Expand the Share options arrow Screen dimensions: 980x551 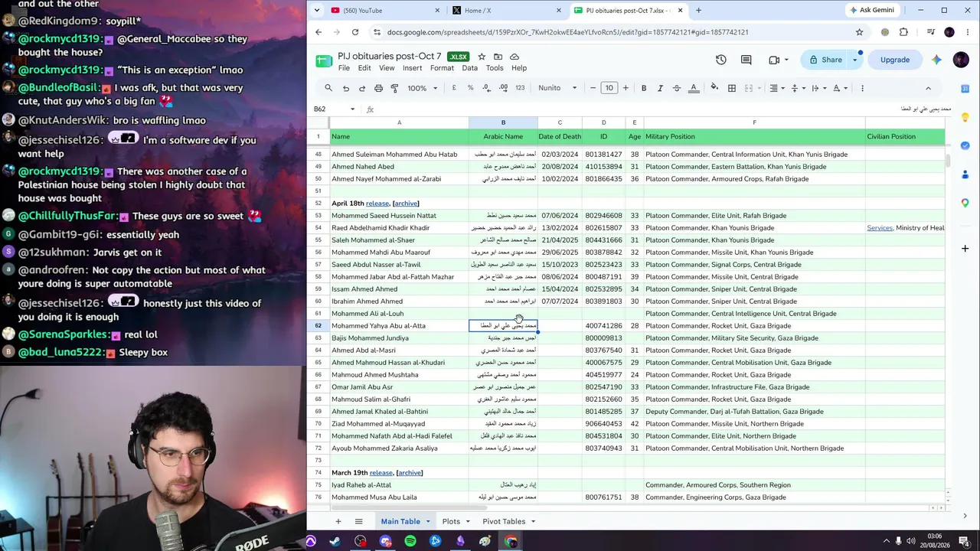[x=855, y=60]
